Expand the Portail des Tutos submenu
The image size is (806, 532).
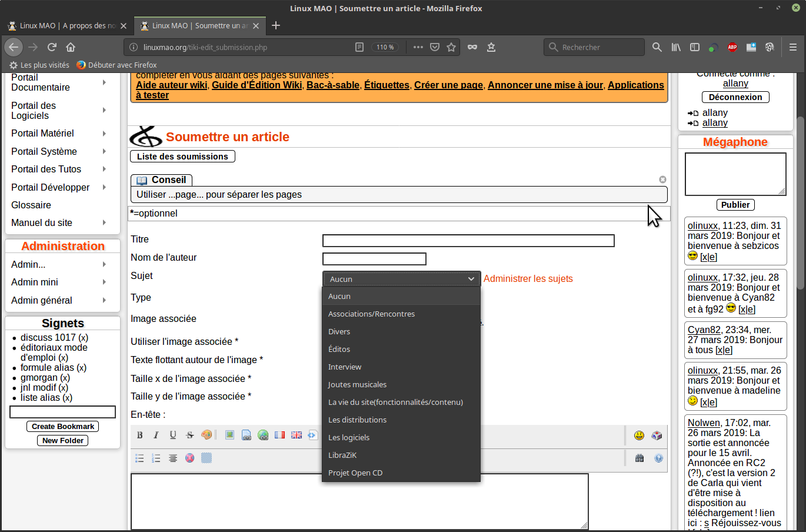point(104,169)
